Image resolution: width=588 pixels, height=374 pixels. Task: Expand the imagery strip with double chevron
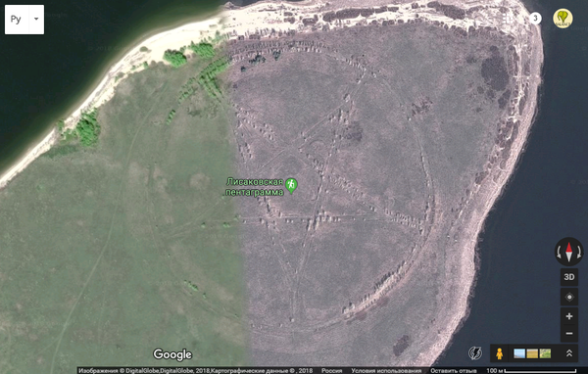[x=568, y=353]
